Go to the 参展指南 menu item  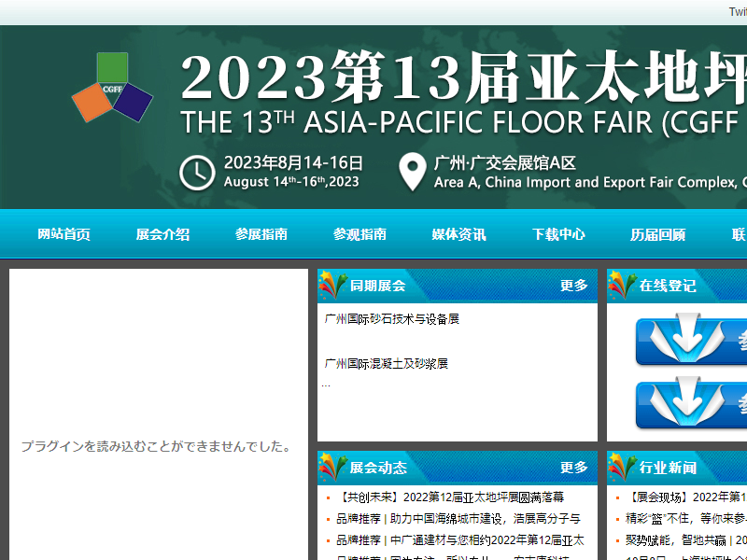[261, 234]
